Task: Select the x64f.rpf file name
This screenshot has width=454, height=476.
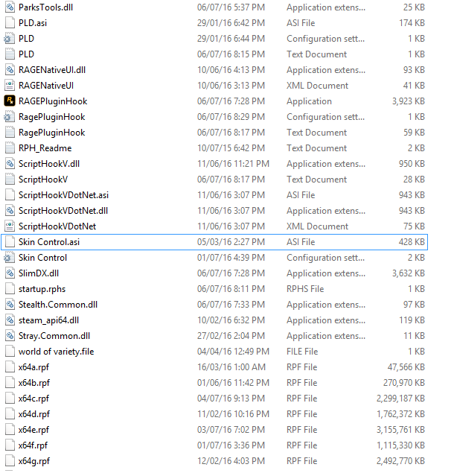Action: (33, 445)
